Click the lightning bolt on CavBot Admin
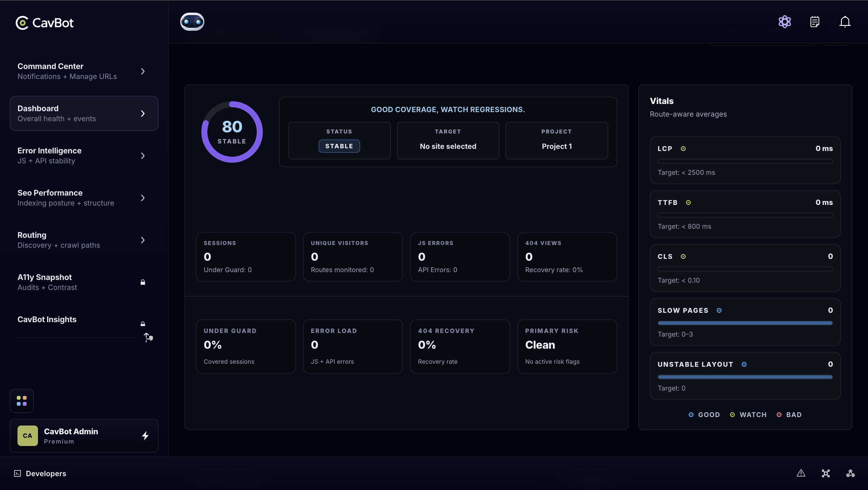The image size is (868, 490). (145, 435)
